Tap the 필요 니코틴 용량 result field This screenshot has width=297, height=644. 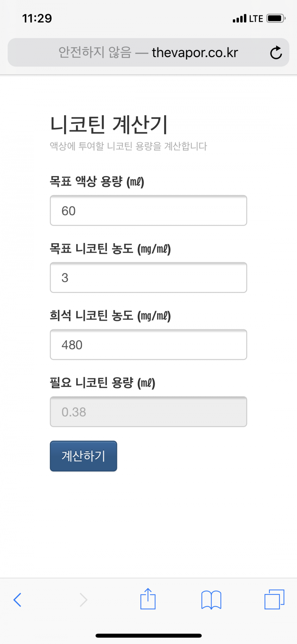point(148,412)
